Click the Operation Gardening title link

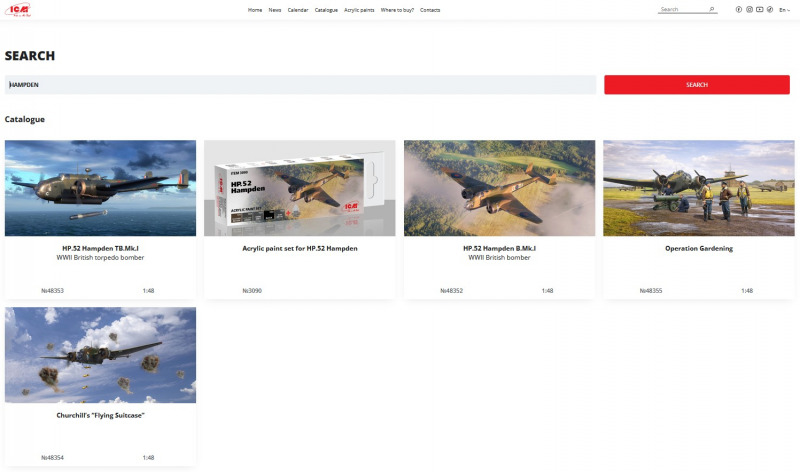pyautogui.click(x=699, y=249)
